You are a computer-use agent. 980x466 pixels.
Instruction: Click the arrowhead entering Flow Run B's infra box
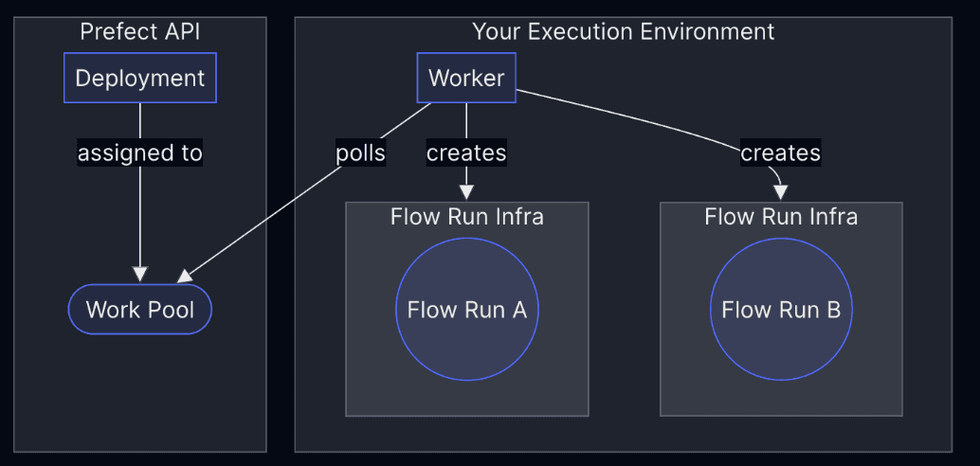pos(781,192)
